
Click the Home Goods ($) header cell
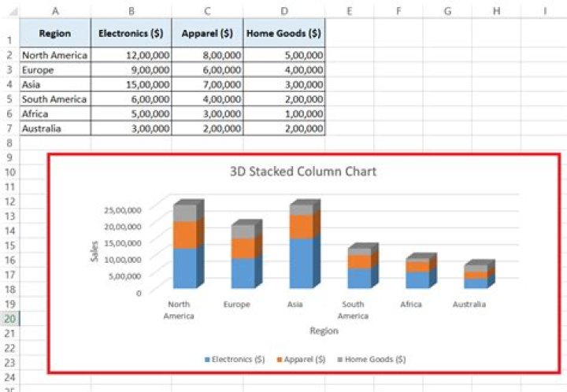(x=284, y=33)
